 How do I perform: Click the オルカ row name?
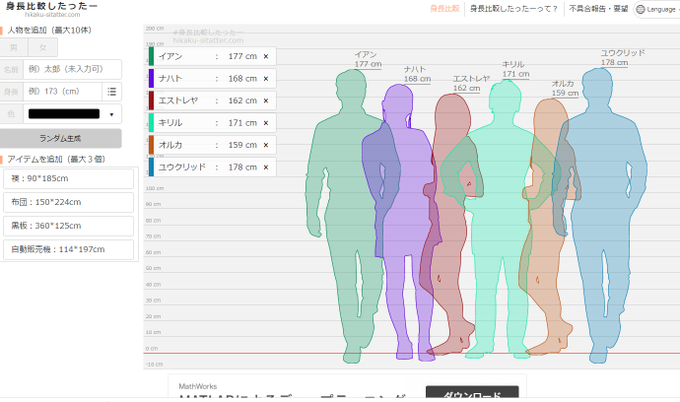pos(170,145)
